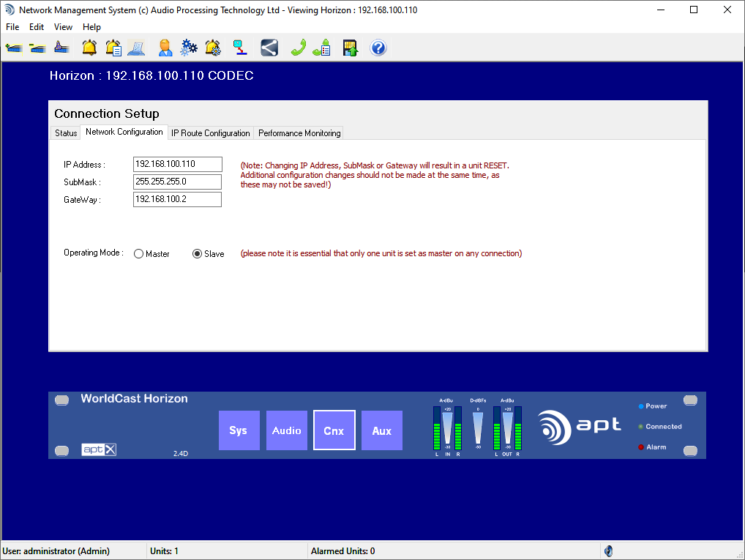Click the green phone handset icon
Image resolution: width=745 pixels, height=560 pixels.
(299, 48)
